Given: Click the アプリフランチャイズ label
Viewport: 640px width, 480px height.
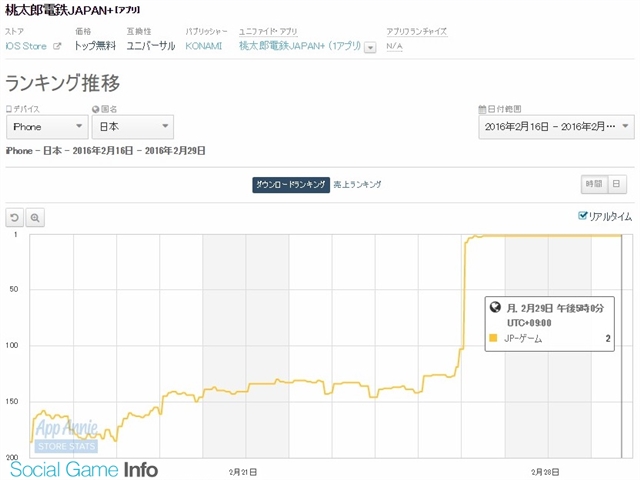Looking at the screenshot, I should 417,31.
